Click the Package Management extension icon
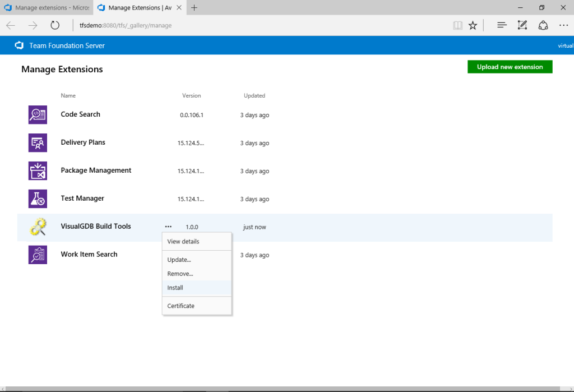This screenshot has width=574, height=392. click(38, 170)
